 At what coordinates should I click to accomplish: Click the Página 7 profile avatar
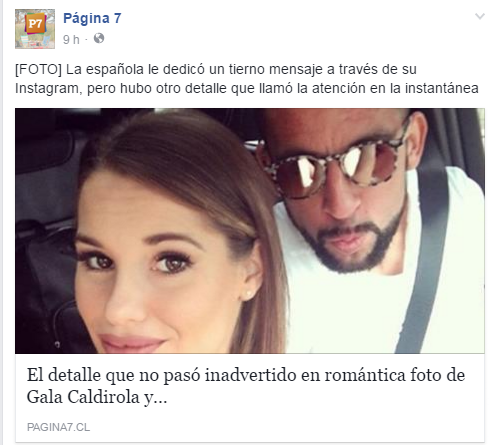[35, 29]
